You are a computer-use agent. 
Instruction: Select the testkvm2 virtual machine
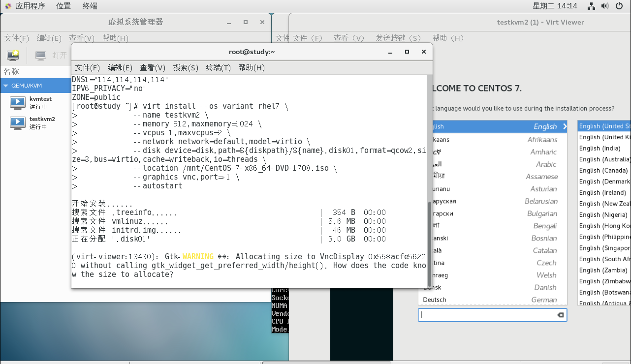coord(35,122)
